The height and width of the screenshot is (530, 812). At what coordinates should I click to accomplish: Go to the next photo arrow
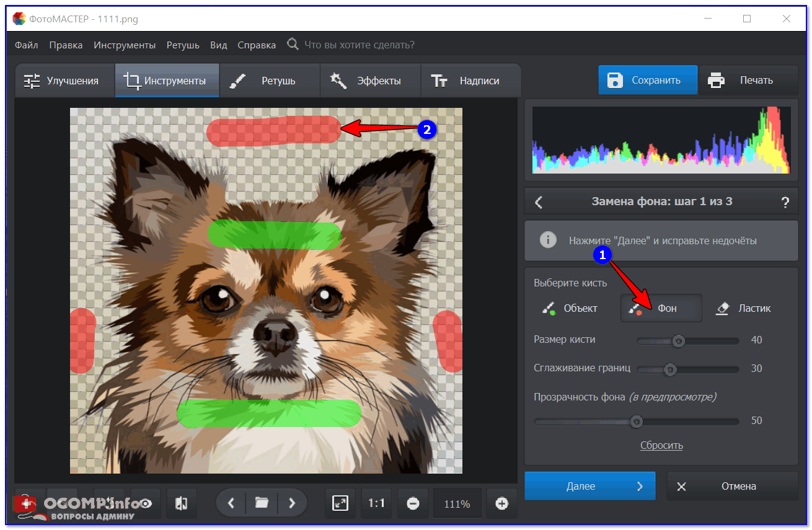point(292,503)
